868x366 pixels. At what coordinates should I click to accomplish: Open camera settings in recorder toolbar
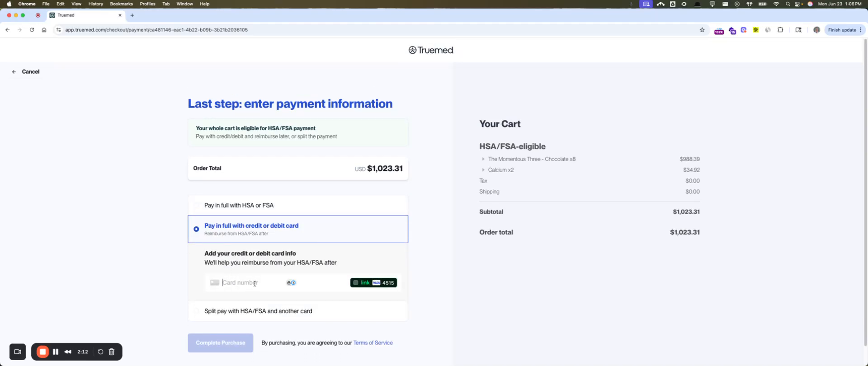point(18,352)
